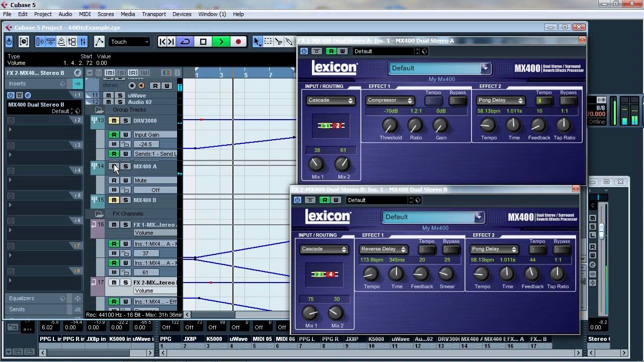
Task: Go to previous marker in transport
Action: pos(162,42)
